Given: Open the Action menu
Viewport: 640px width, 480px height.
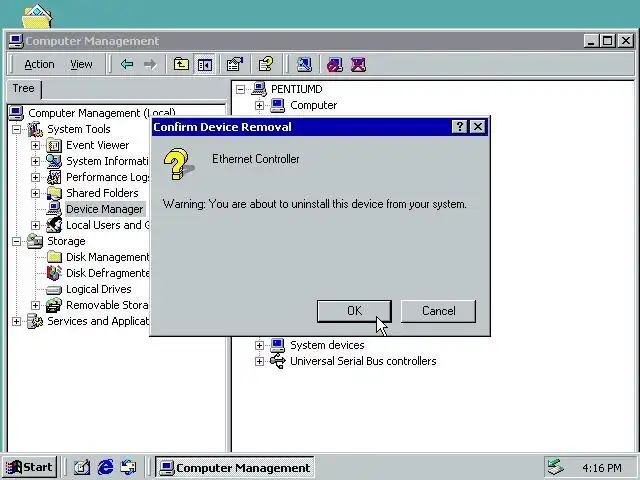Looking at the screenshot, I should (39, 64).
